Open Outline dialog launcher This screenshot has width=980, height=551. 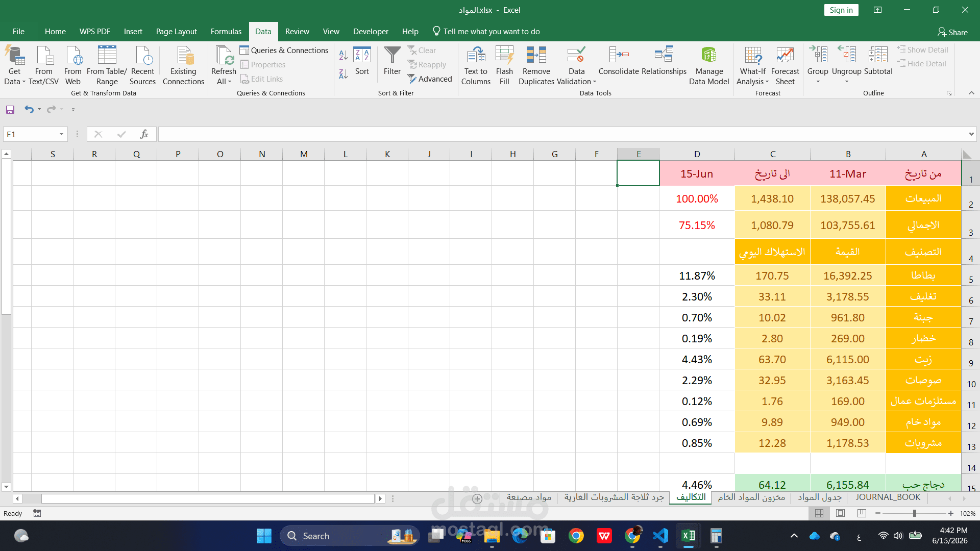pyautogui.click(x=949, y=93)
